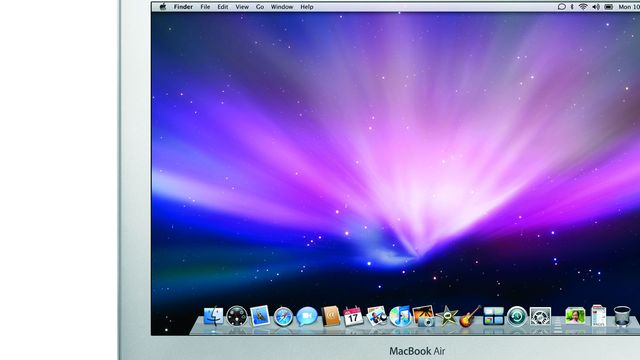Launch GarageBand guitar icon
The height and width of the screenshot is (360, 640).
click(469, 316)
